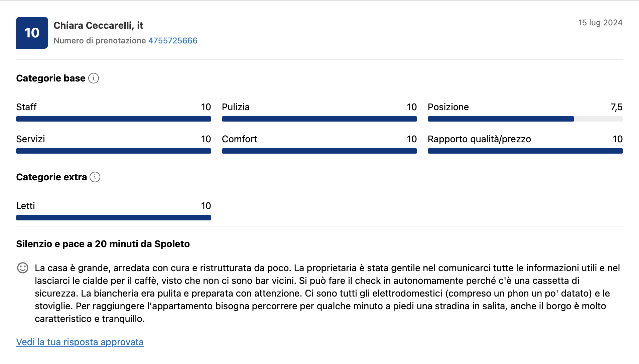This screenshot has height=364, width=639.
Task: Select the review date 15 lug 2024
Action: click(601, 23)
